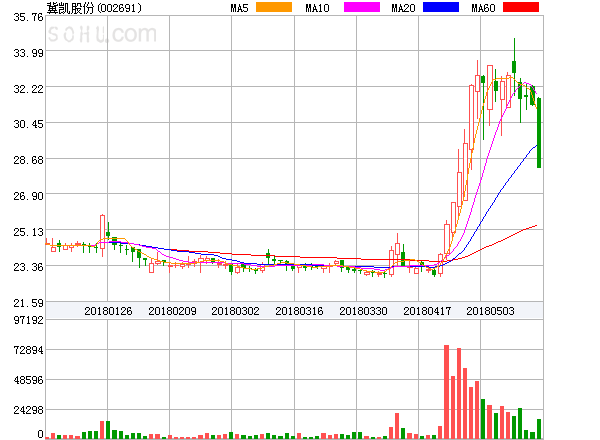
Task: Click the 21.59 price axis label
Action: [x=28, y=303]
